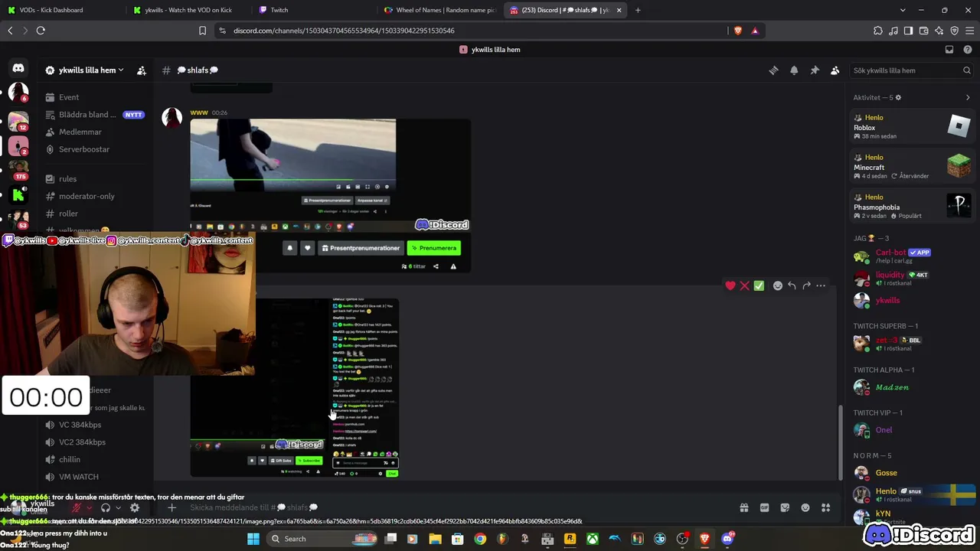Open Discord user settings gear
This screenshot has height=551, width=980.
(135, 507)
